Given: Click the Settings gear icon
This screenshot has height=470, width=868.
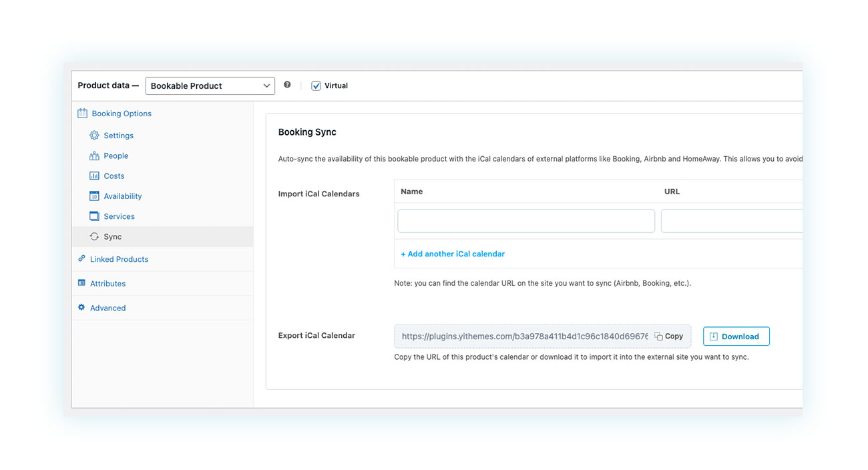Looking at the screenshot, I should tap(94, 136).
